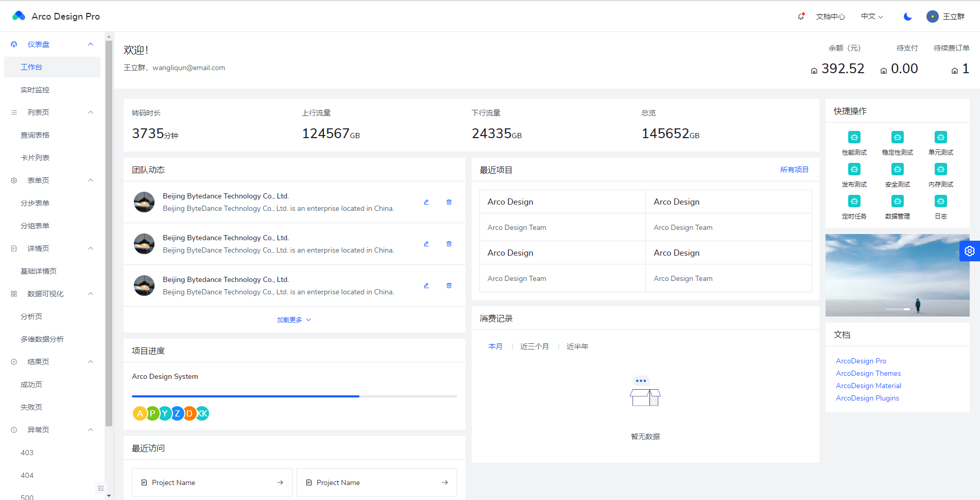The width and height of the screenshot is (980, 500).
Task: Click the carousel landscape image
Action: tap(897, 275)
